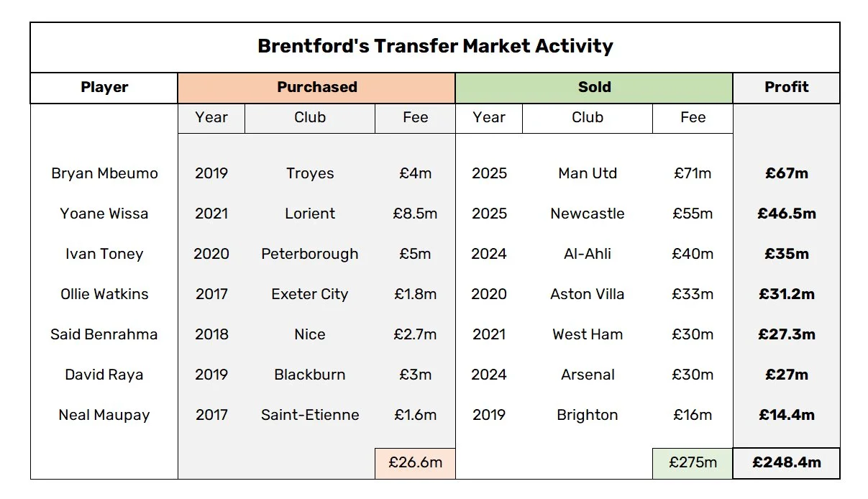
Task: Click the Ollie Watkins name cell
Action: (104, 294)
